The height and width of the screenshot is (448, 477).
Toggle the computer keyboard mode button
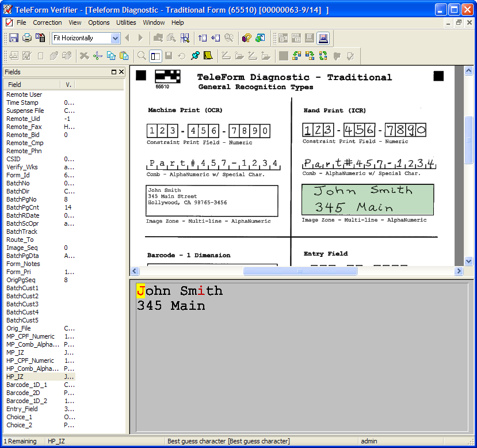pos(323,38)
